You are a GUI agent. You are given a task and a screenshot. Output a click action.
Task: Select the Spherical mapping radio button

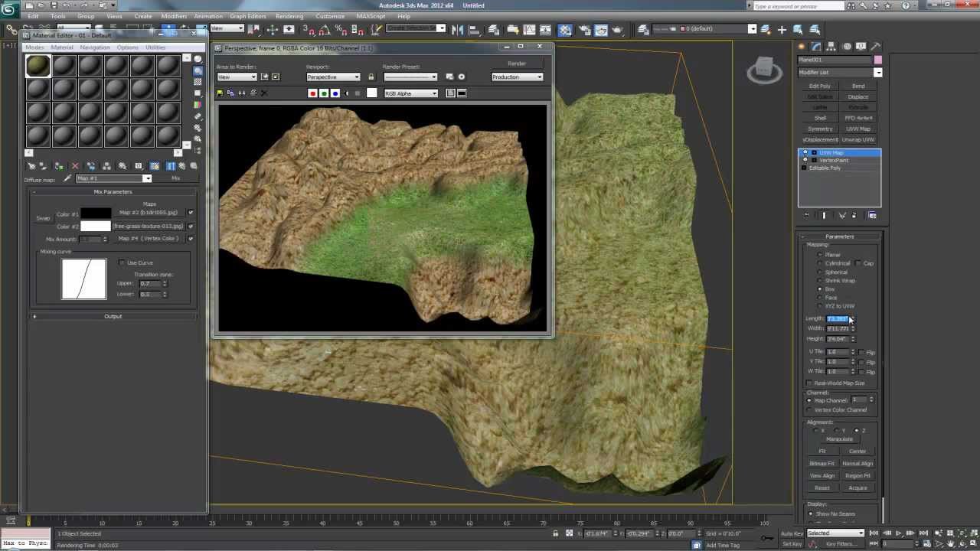pyautogui.click(x=820, y=272)
